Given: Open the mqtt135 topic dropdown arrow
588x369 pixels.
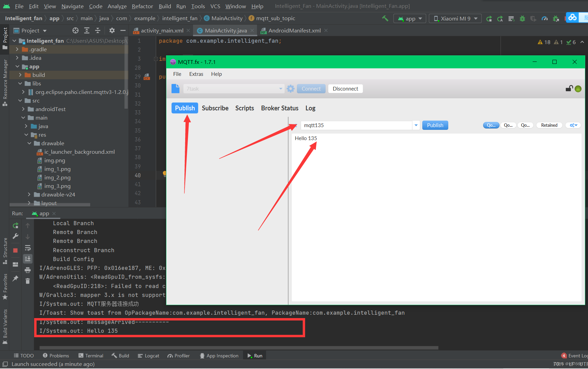Looking at the screenshot, I should 416,125.
